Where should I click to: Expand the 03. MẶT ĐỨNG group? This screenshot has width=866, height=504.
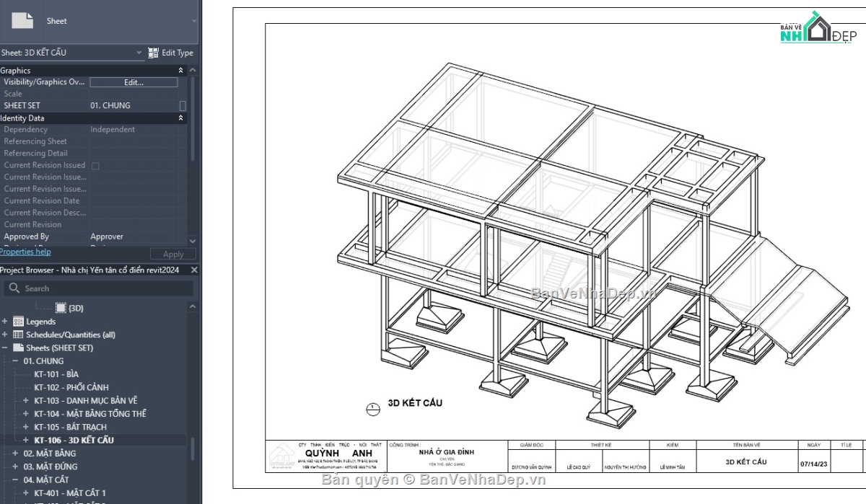(x=15, y=467)
